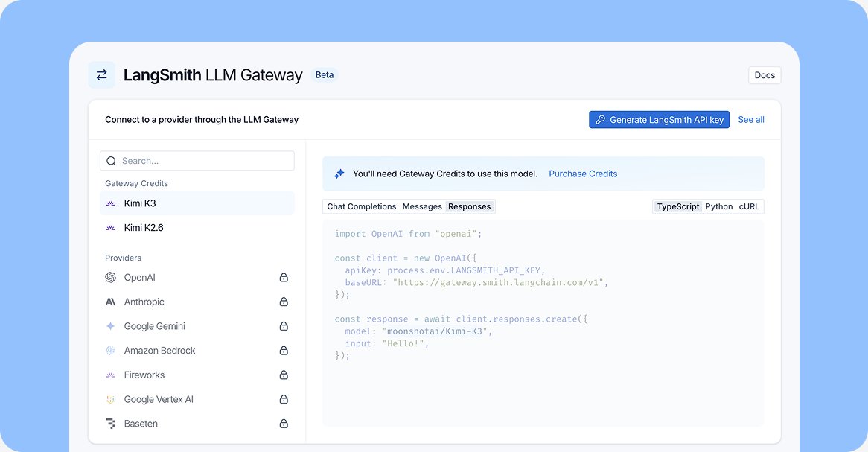Click the lock icon beside Amazon Bedrock
Viewport: 868px width, 452px height.
pyautogui.click(x=284, y=351)
